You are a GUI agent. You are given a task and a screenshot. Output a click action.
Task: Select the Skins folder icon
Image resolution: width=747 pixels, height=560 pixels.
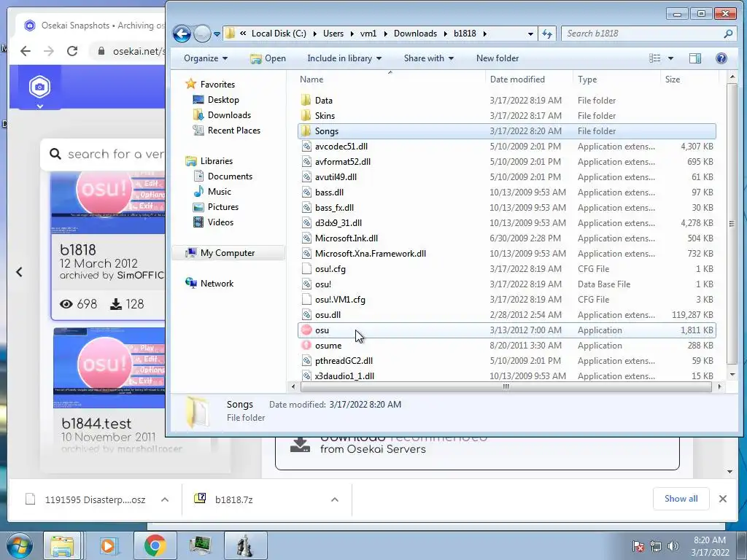[x=306, y=116]
